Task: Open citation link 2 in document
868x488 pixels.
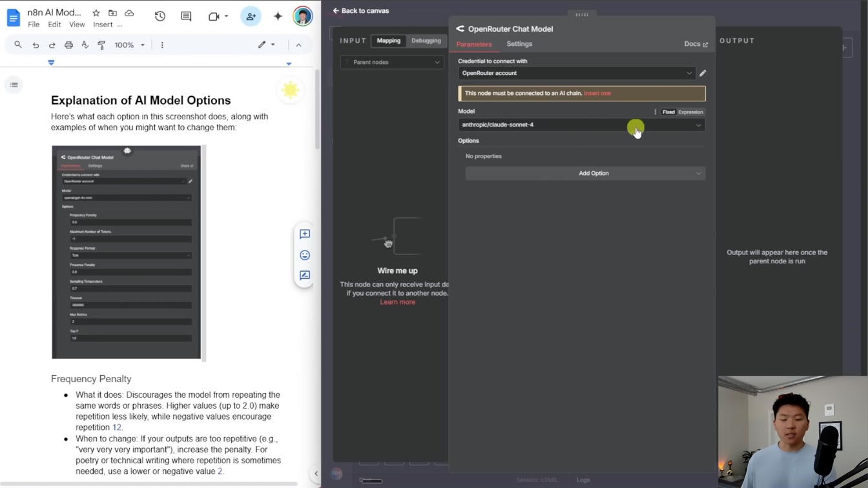Action: [x=220, y=471]
